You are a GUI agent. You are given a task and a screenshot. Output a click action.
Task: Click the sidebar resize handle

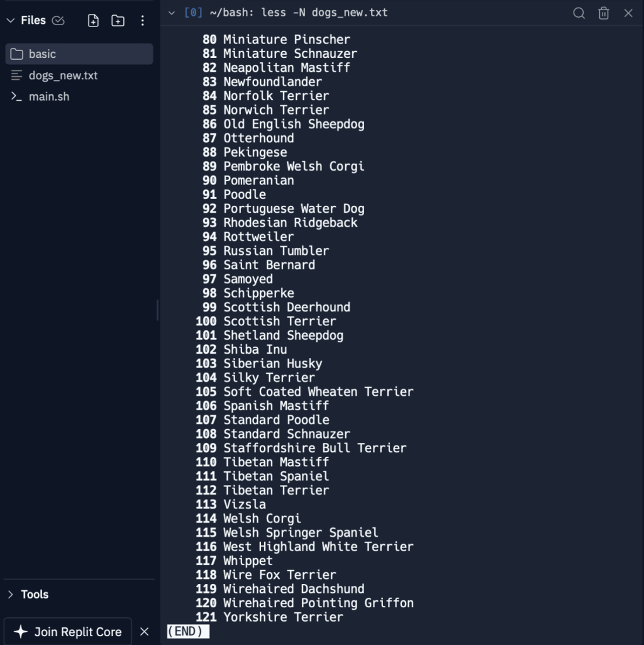(x=157, y=310)
